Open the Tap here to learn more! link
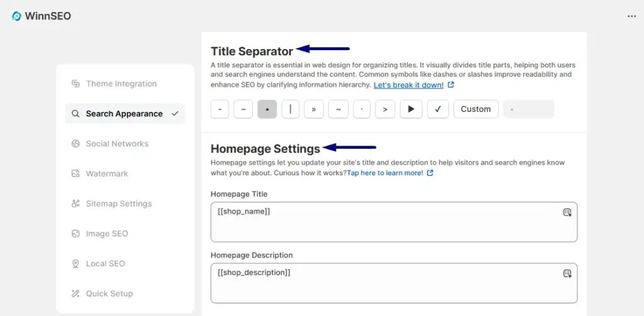Screen dimensions: 644x316 (x=385, y=173)
